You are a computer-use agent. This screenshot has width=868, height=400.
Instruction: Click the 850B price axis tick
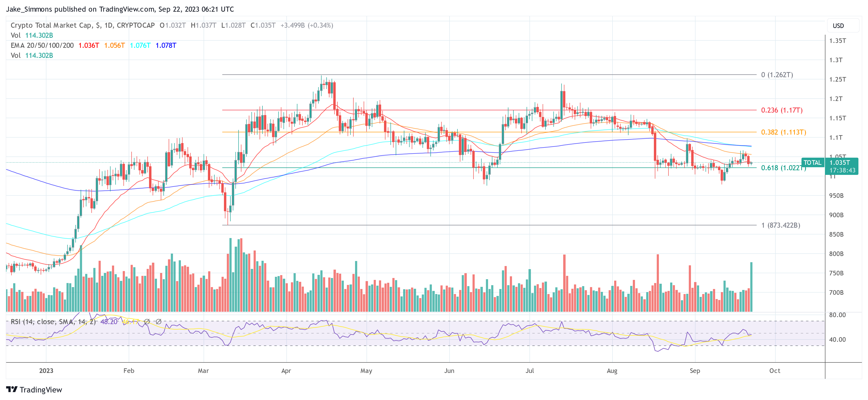836,234
